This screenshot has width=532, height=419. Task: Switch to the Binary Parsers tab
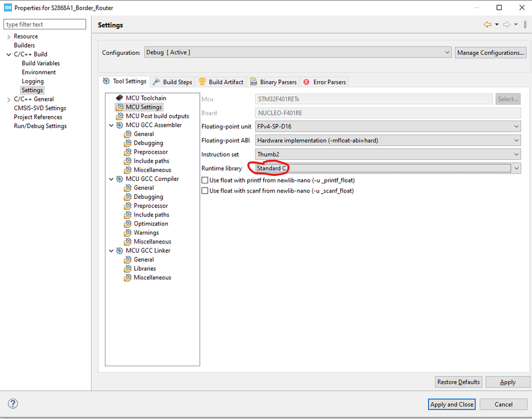point(274,82)
